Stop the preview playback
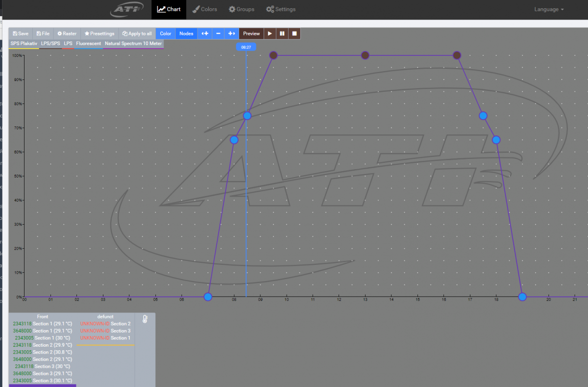 click(x=294, y=33)
